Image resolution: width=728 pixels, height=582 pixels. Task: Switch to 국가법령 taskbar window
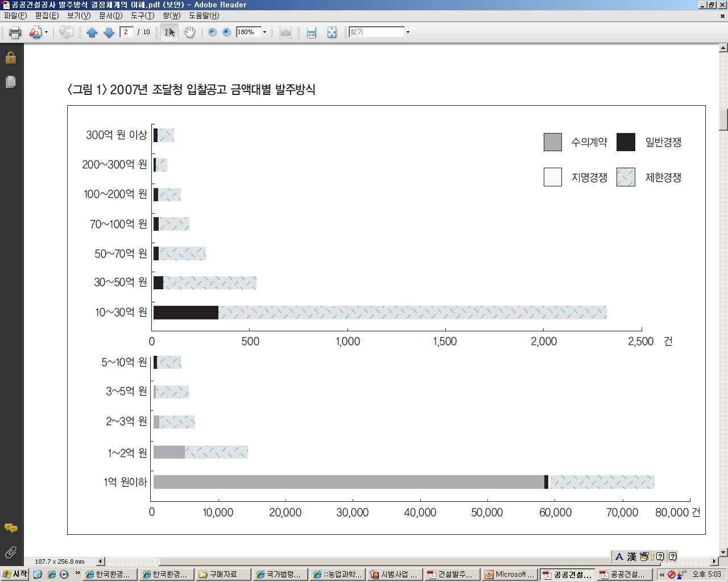(280, 575)
